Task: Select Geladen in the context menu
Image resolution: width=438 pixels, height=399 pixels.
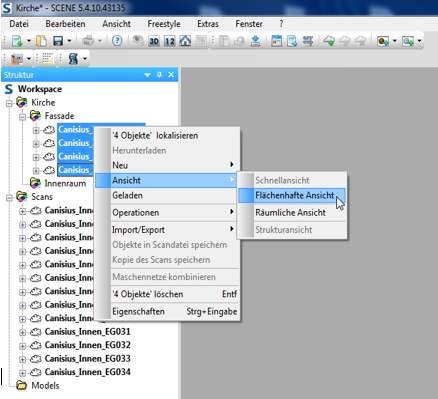Action: [167, 195]
